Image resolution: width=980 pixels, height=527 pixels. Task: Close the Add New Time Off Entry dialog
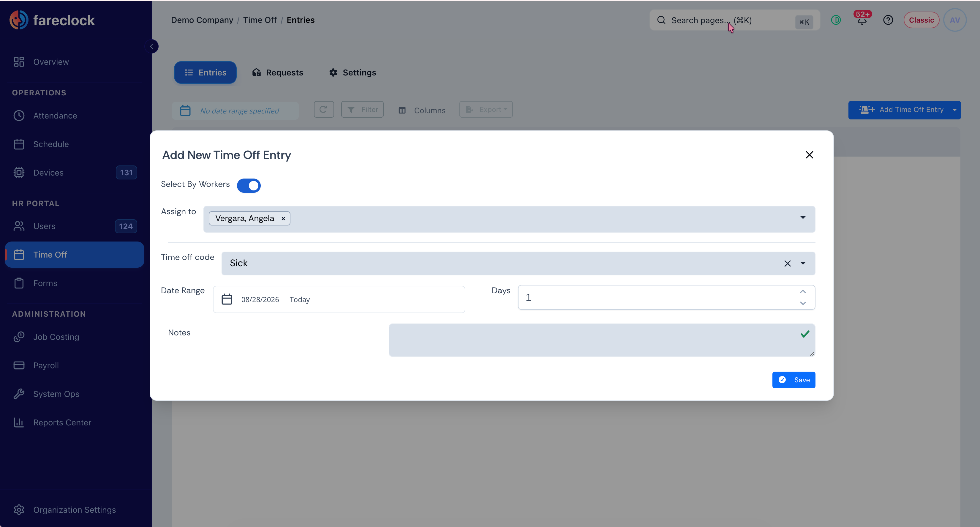pyautogui.click(x=809, y=155)
